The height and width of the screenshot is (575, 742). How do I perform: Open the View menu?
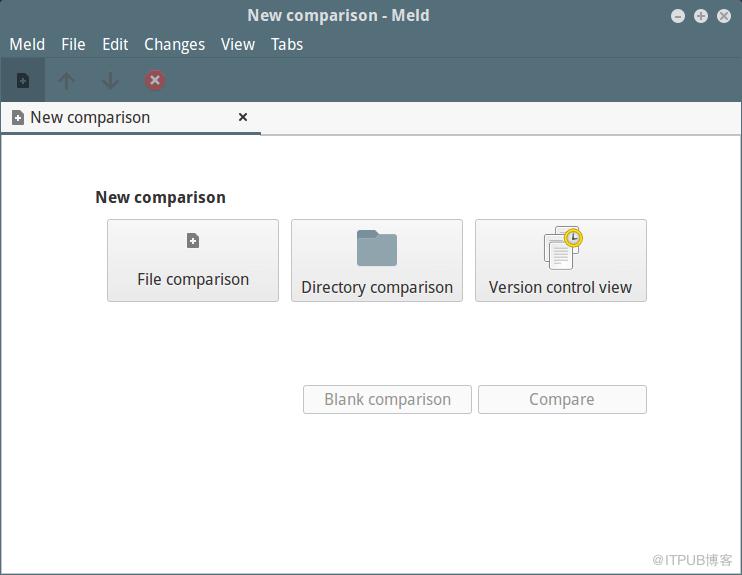coord(238,44)
